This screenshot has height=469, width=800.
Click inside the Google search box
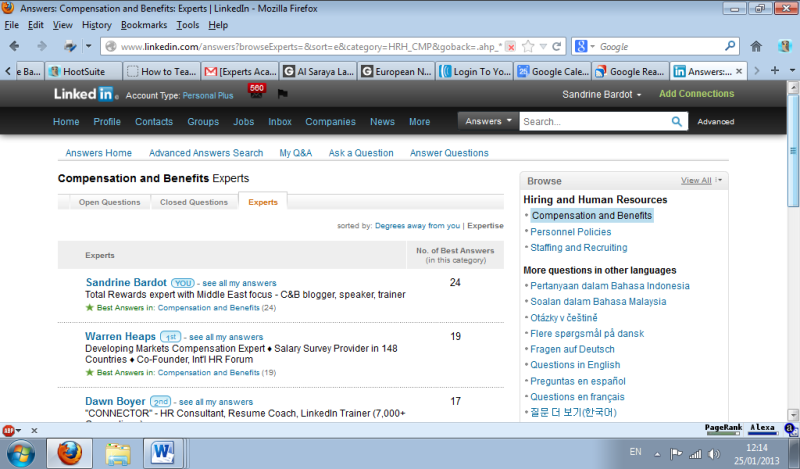tap(661, 47)
